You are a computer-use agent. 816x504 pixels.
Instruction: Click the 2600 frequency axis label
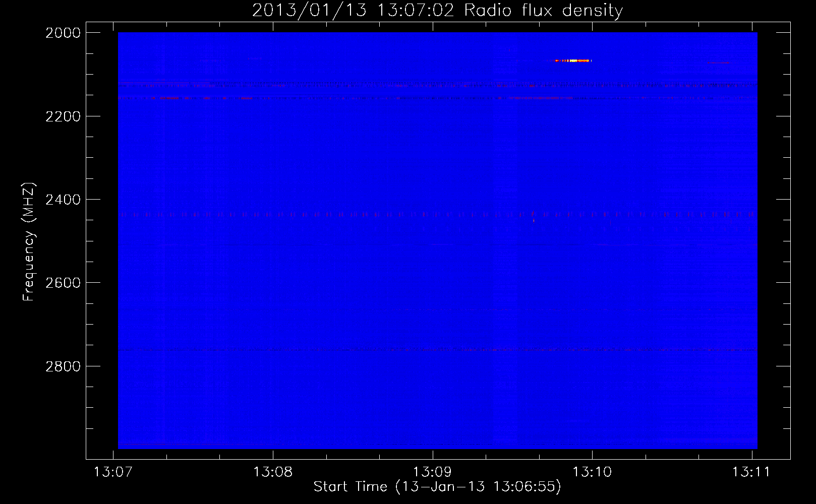[63, 283]
